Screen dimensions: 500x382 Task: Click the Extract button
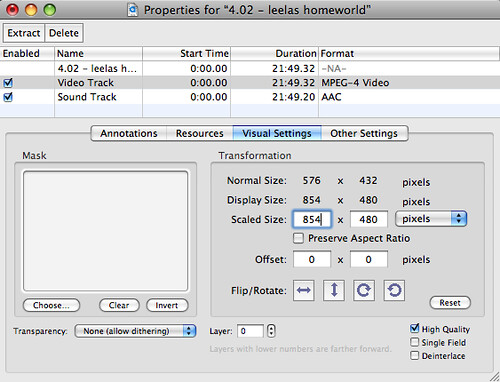point(24,33)
